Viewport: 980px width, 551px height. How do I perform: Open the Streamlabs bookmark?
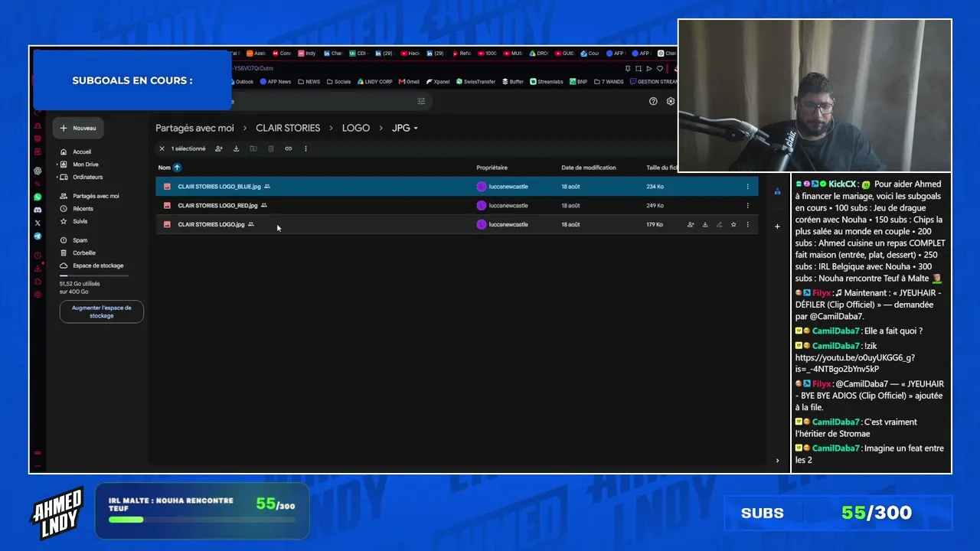(x=547, y=82)
